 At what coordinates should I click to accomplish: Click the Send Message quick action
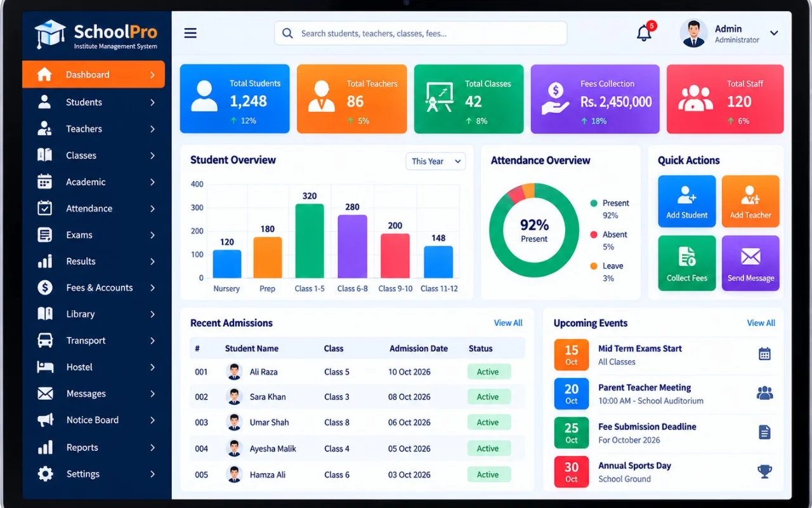click(x=750, y=264)
